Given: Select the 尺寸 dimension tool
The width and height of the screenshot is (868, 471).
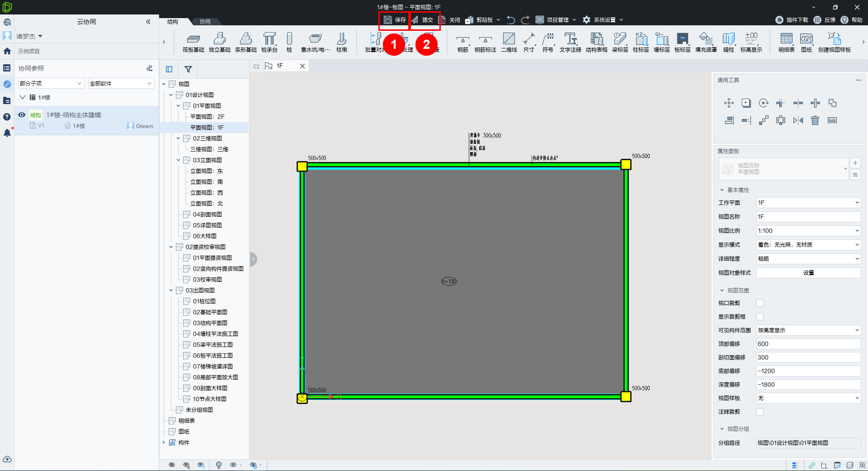Looking at the screenshot, I should pyautogui.click(x=529, y=43).
